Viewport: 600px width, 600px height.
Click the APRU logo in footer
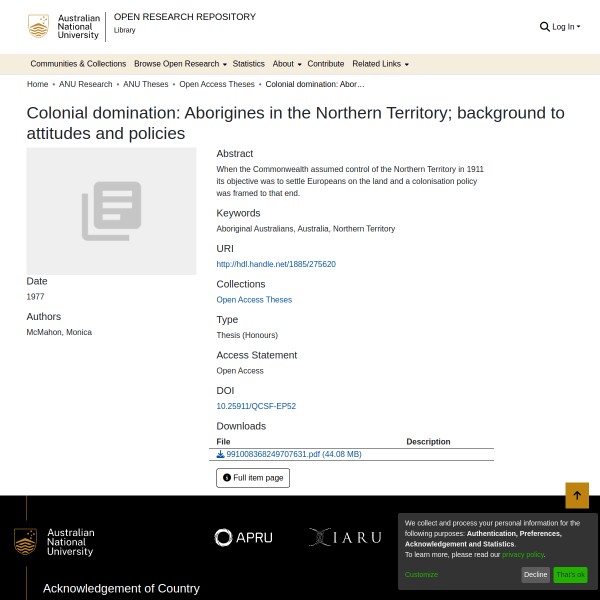243,538
